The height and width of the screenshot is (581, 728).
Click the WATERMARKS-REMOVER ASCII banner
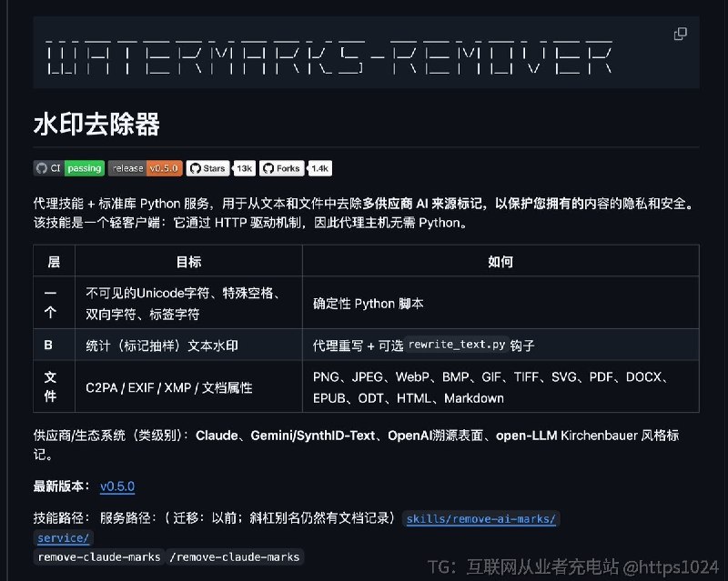(329, 57)
